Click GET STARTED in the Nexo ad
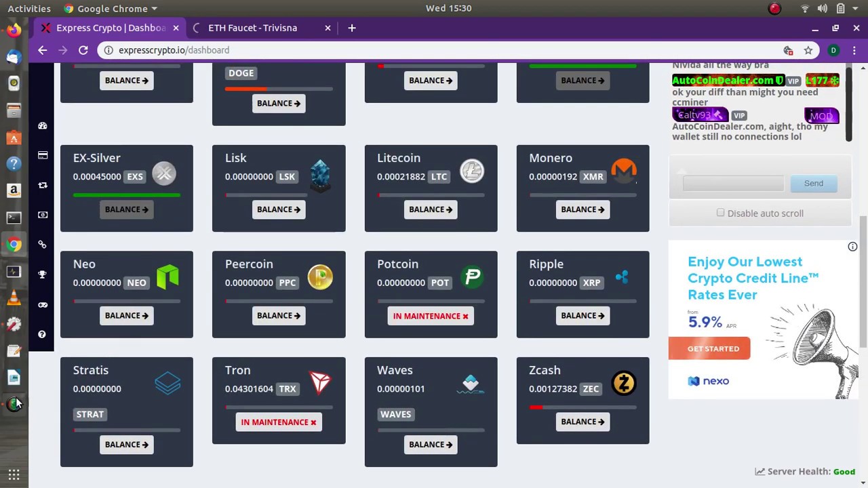 tap(709, 348)
